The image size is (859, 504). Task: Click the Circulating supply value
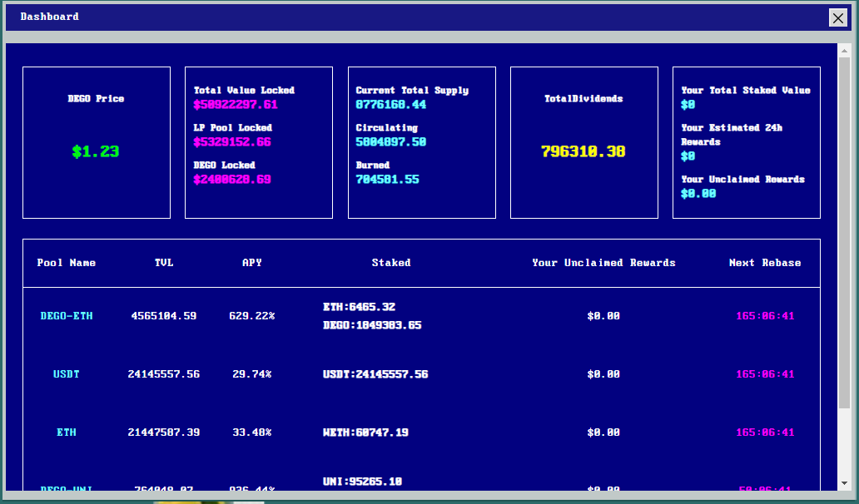click(390, 141)
